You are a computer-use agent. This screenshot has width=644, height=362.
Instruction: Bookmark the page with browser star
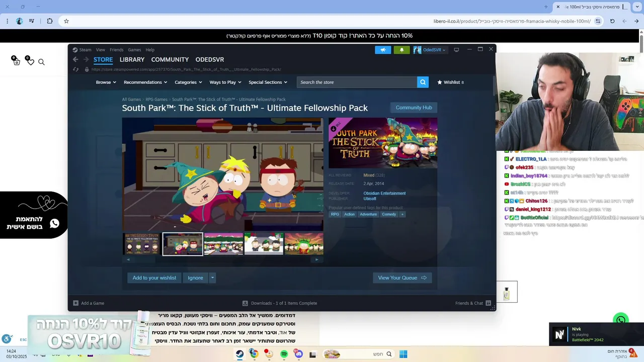click(66, 21)
